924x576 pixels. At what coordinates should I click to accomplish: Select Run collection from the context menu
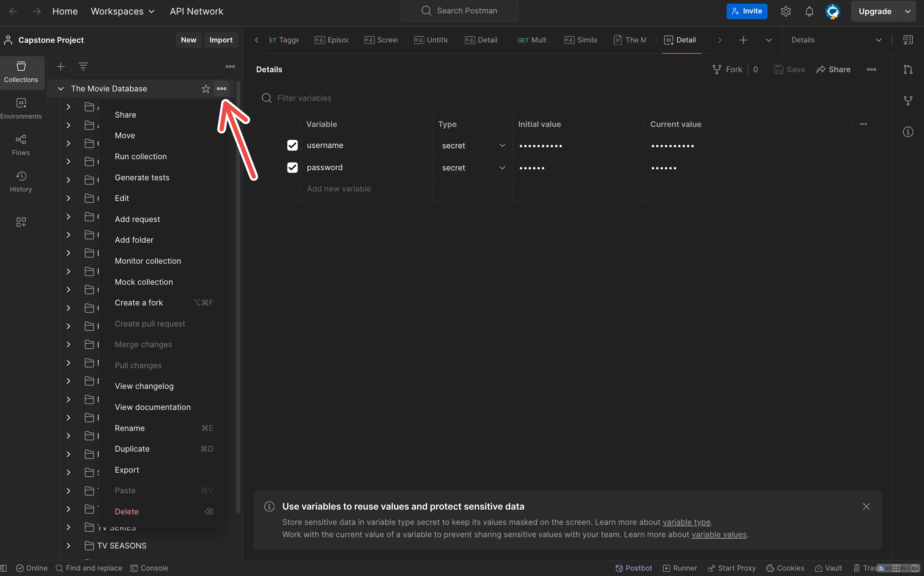point(164,157)
